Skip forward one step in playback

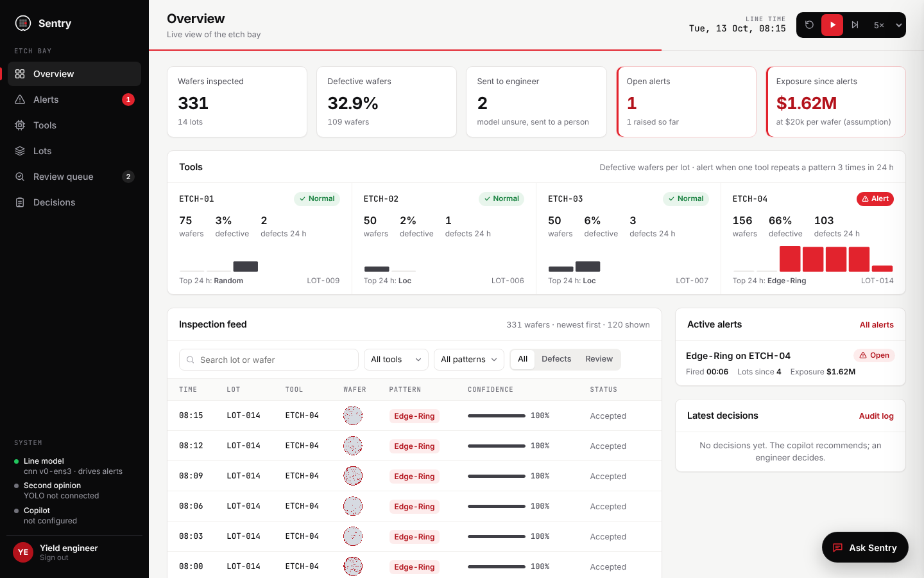[x=855, y=25]
